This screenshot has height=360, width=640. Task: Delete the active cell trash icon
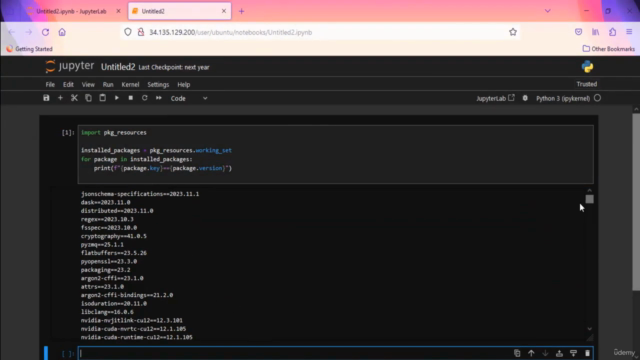tap(587, 353)
